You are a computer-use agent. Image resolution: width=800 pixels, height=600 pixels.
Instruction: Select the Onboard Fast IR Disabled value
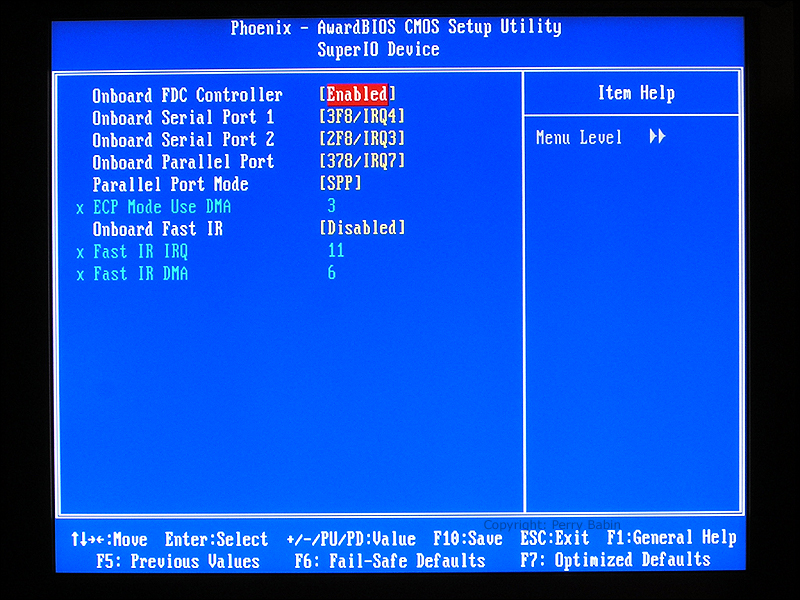tap(362, 228)
